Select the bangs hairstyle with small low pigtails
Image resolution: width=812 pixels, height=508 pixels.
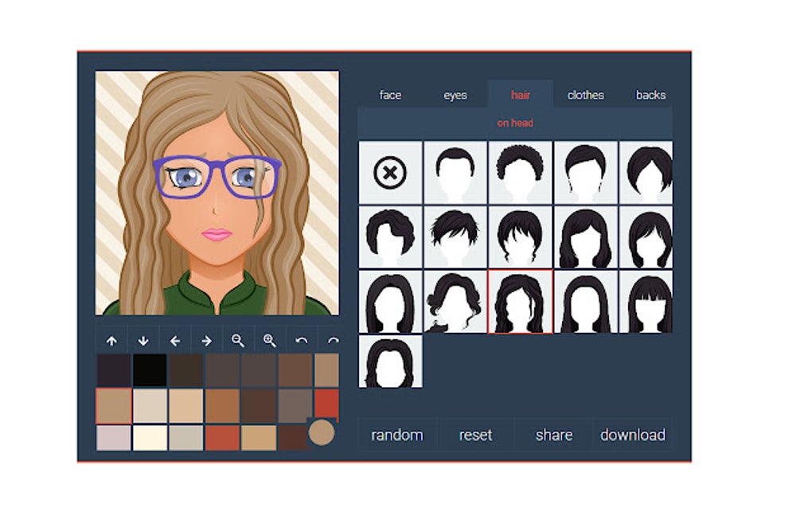click(x=520, y=236)
